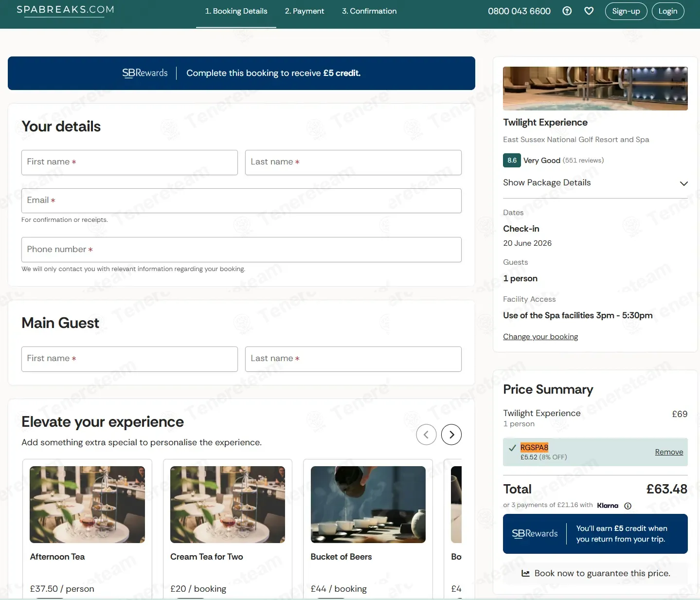The image size is (700, 600).
Task: Click the £37.50 / person price
Action: (x=62, y=589)
